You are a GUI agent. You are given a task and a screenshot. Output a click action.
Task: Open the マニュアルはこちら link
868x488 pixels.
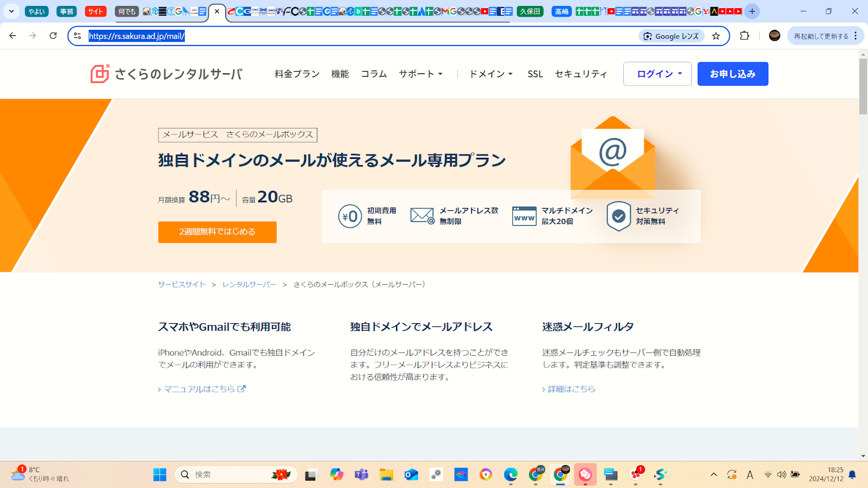click(x=202, y=389)
